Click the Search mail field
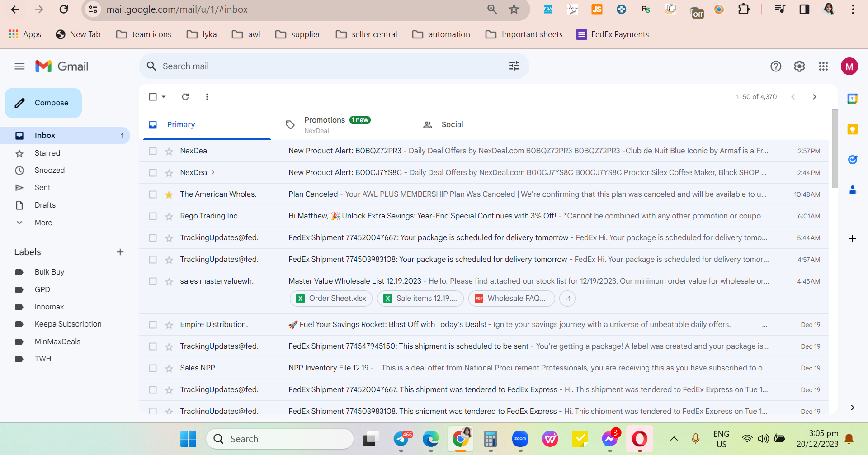The height and width of the screenshot is (455, 868). pos(334,66)
